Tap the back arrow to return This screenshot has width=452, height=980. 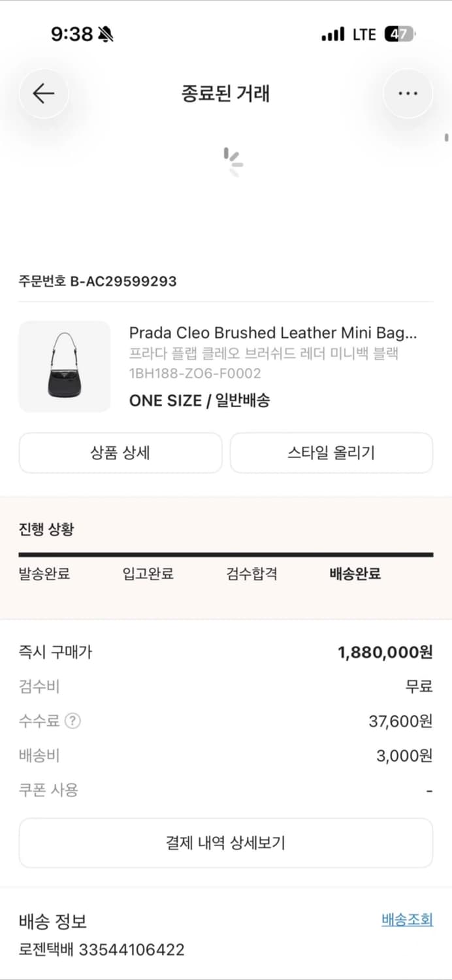tap(43, 93)
